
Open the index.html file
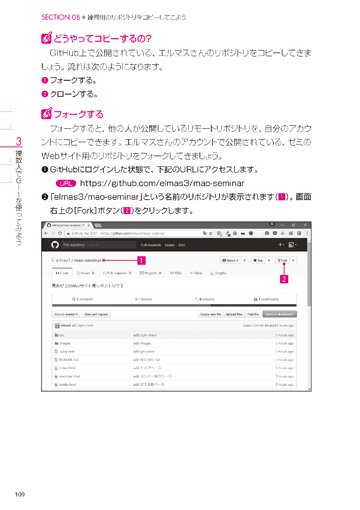pyautogui.click(x=67, y=368)
